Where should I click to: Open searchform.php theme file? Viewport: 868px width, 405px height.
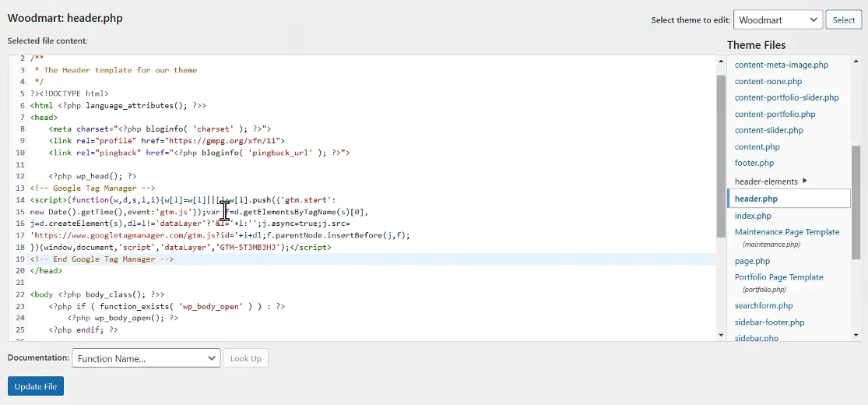tap(764, 305)
